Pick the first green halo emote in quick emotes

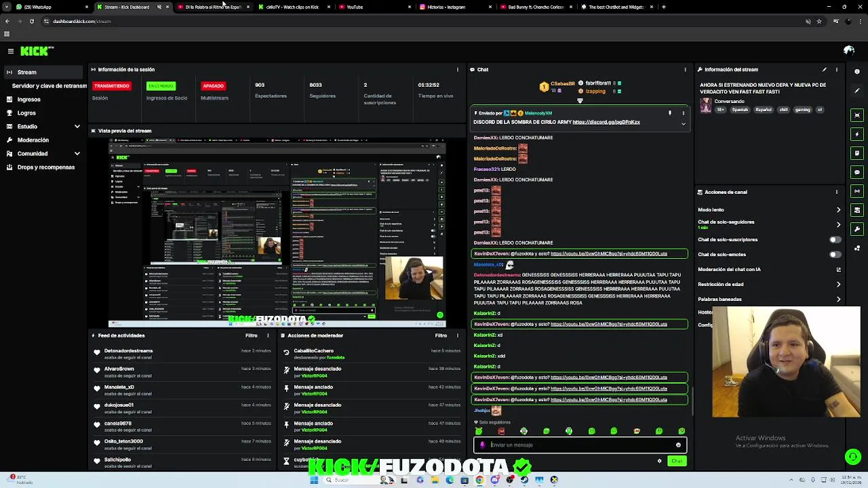[x=479, y=431]
